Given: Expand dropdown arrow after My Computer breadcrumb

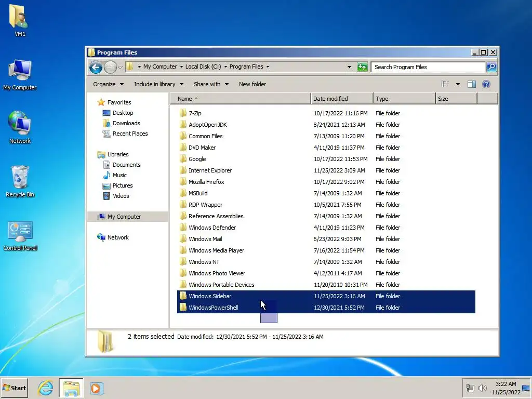Looking at the screenshot, I should pos(181,67).
